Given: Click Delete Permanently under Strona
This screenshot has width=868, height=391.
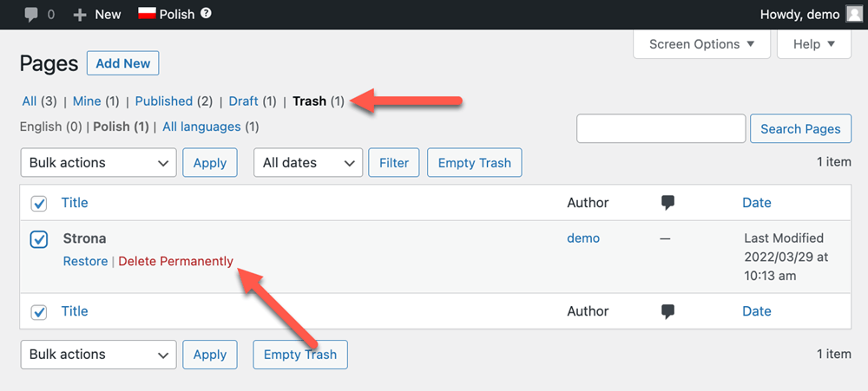Looking at the screenshot, I should coord(176,261).
